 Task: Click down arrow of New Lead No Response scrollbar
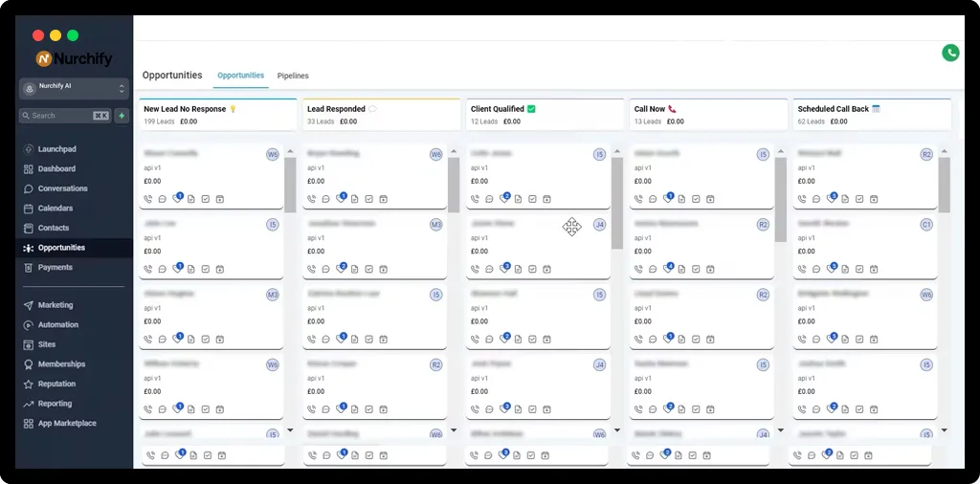click(x=290, y=430)
